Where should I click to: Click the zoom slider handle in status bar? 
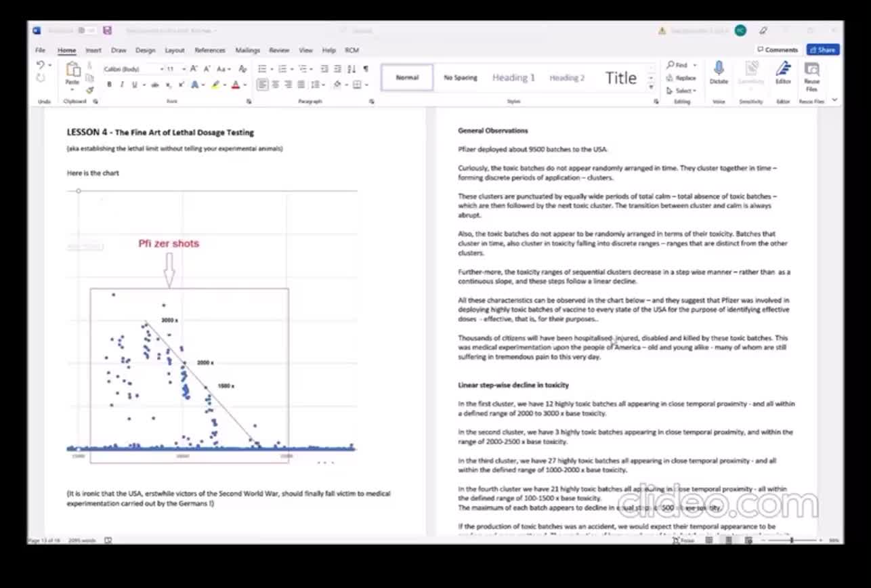point(792,541)
